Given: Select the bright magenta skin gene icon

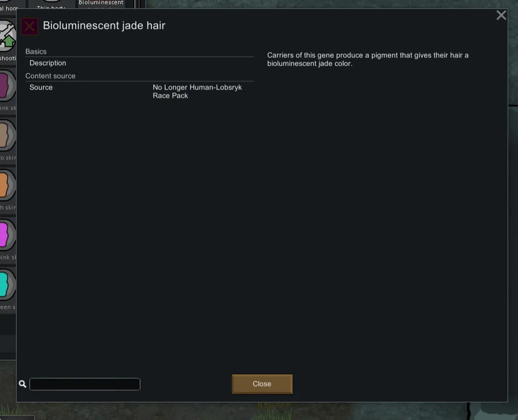Looking at the screenshot, I should (x=8, y=235).
